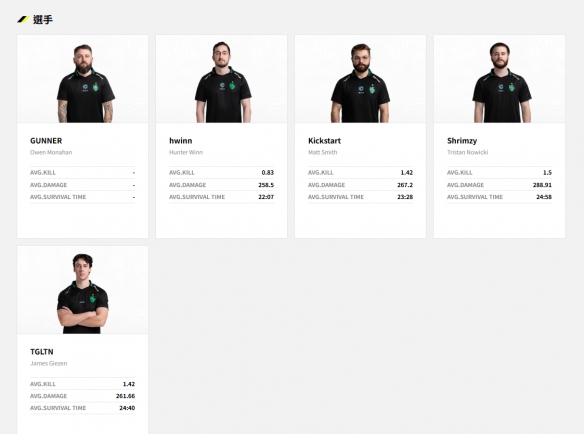584x434 pixels.
Task: Click Shrimzy's AVG.DAMAGE value 288.91
Action: coord(542,185)
